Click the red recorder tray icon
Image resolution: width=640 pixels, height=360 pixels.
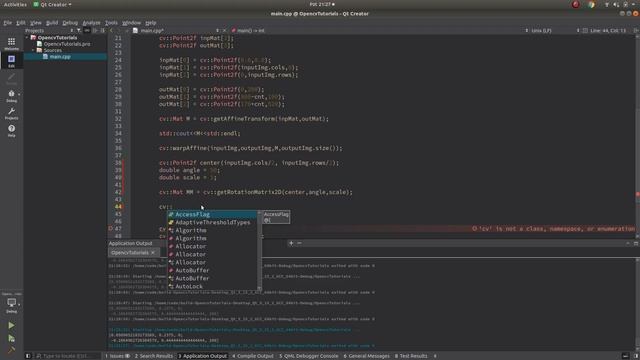576,4
